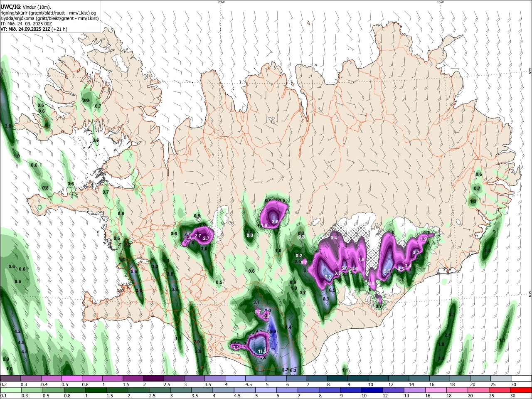Select the 'IT: Mið. 24. 09. 2025 00Z' initial time text

pos(26,24)
